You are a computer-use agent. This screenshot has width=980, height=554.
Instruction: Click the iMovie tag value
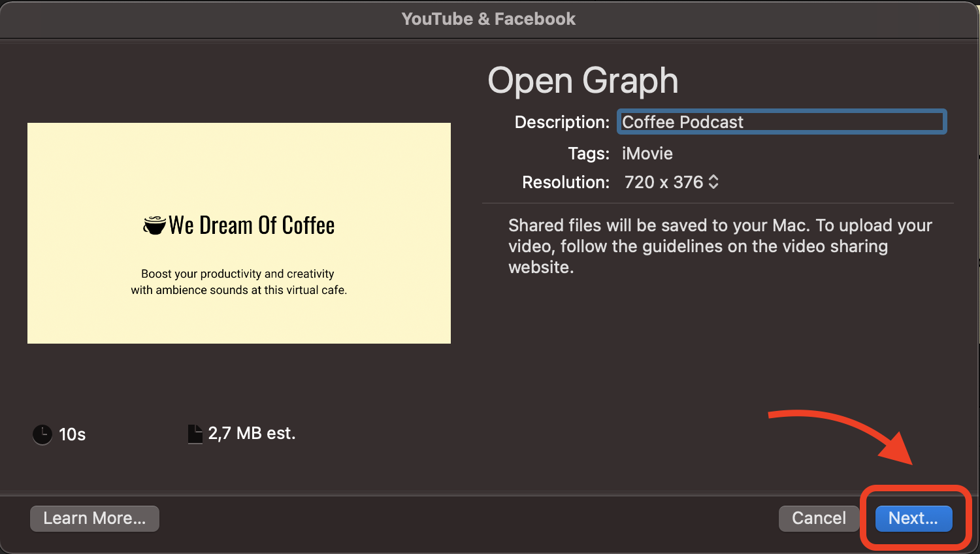647,154
